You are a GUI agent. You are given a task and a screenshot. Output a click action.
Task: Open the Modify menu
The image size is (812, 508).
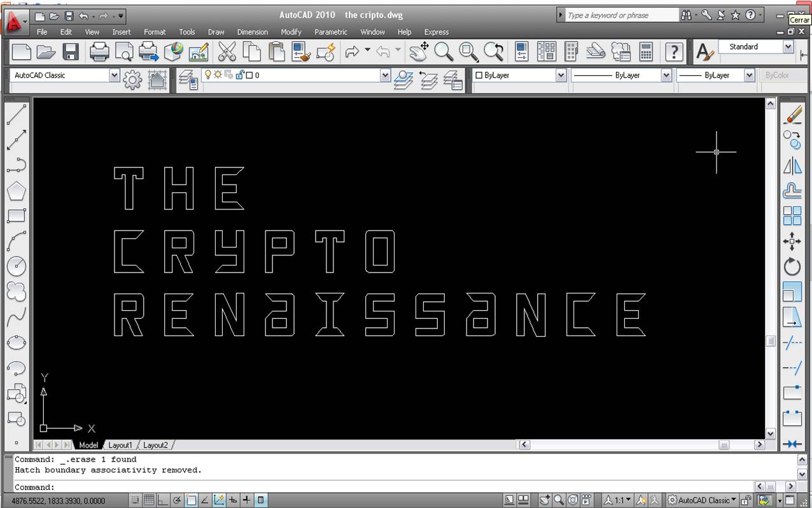pyautogui.click(x=291, y=32)
